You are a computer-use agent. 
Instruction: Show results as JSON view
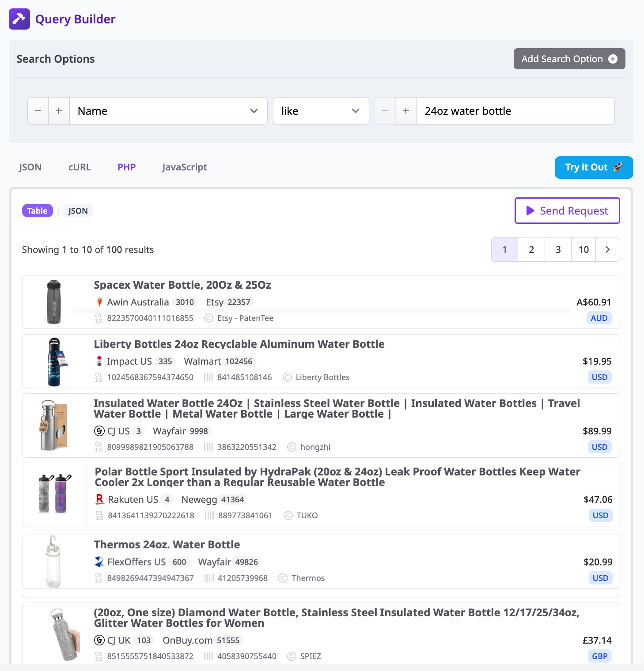point(78,211)
